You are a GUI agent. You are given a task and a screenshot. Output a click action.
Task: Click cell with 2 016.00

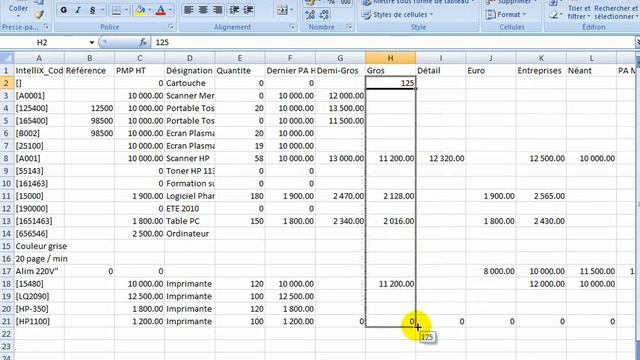tap(391, 221)
